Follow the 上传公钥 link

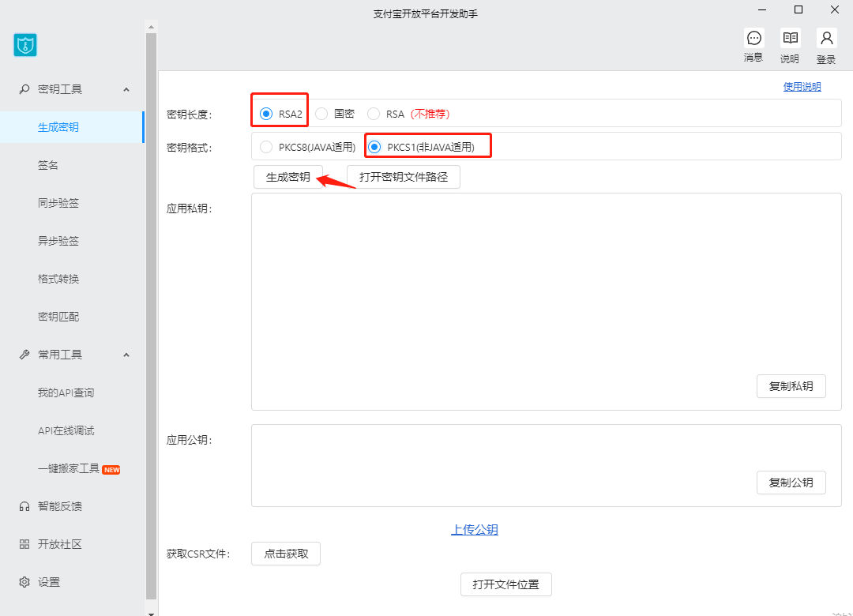click(475, 529)
